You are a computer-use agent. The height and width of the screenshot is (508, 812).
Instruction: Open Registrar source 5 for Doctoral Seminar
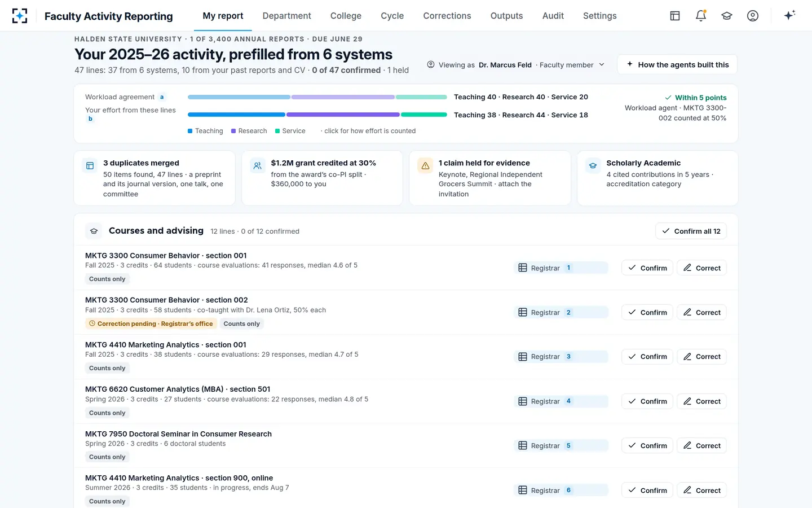[x=562, y=445]
